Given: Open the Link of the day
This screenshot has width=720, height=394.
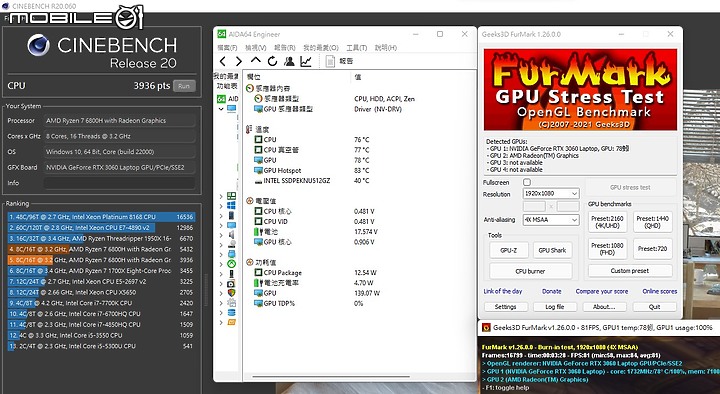Looking at the screenshot, I should click(x=503, y=291).
